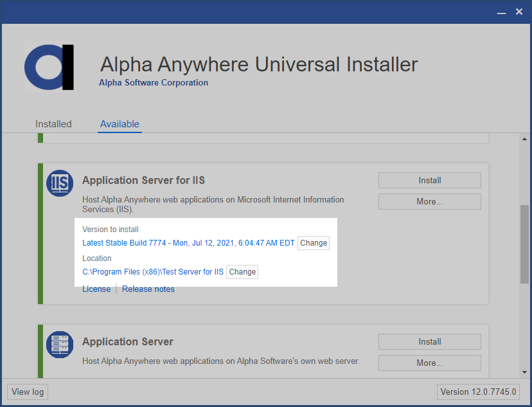The height and width of the screenshot is (407, 532).
Task: Minimize the installer window
Action: pos(501,12)
